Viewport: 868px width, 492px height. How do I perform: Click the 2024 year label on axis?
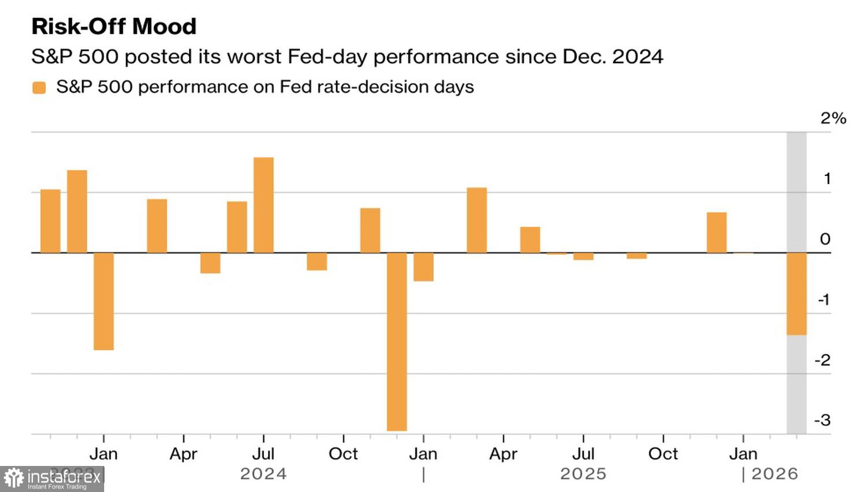[263, 474]
